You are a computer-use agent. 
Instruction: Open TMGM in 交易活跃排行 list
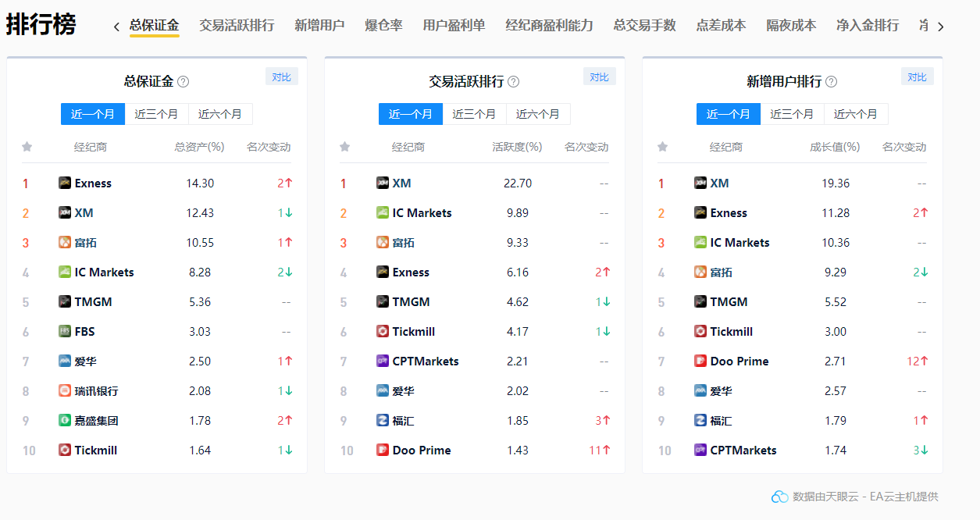(x=411, y=302)
